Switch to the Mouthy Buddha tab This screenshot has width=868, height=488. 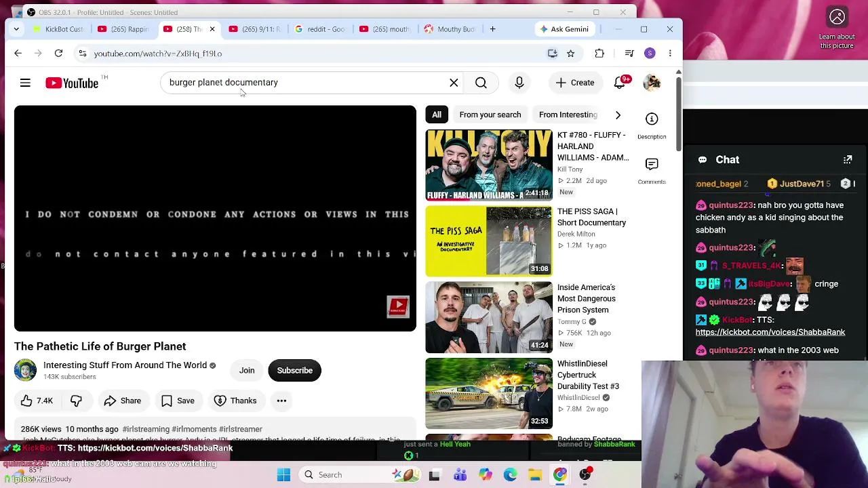click(451, 29)
